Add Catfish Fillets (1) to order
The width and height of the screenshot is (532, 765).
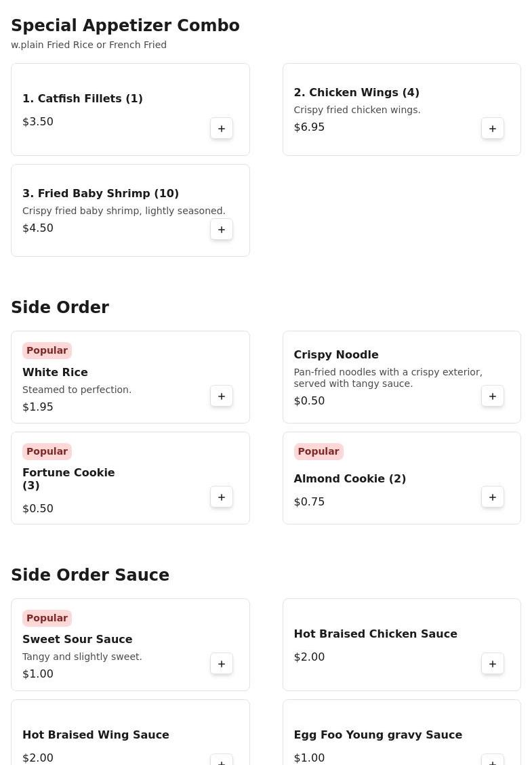click(222, 128)
